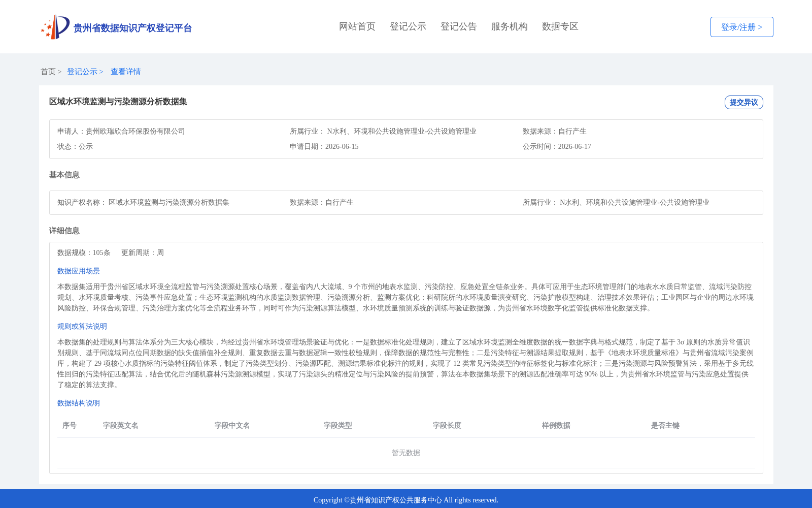Select the page heading 区域水环境监测与污染溯源分析数据集
The width and height of the screenshot is (812, 508).
pyautogui.click(x=118, y=102)
